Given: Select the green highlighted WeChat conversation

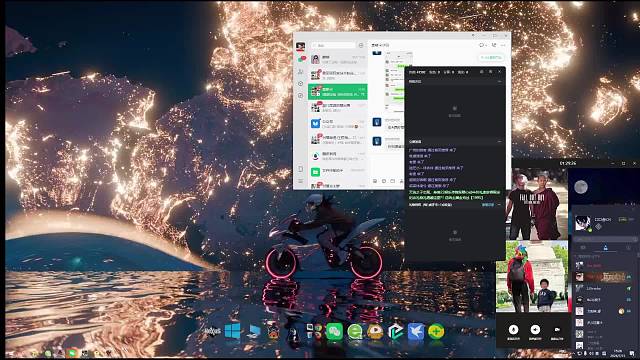Looking at the screenshot, I should tap(338, 91).
